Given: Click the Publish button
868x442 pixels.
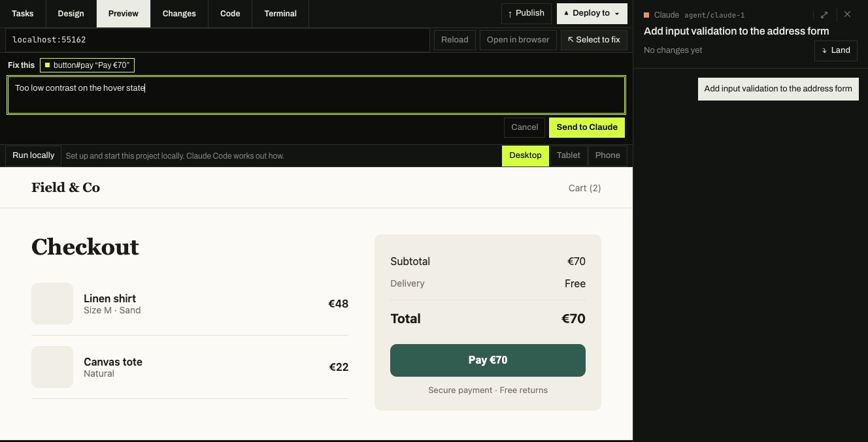Looking at the screenshot, I should point(526,13).
